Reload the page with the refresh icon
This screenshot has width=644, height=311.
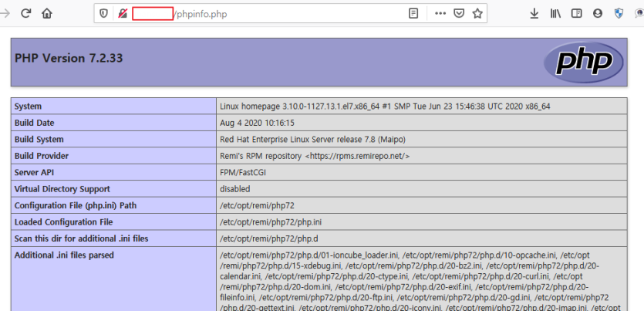coord(26,14)
